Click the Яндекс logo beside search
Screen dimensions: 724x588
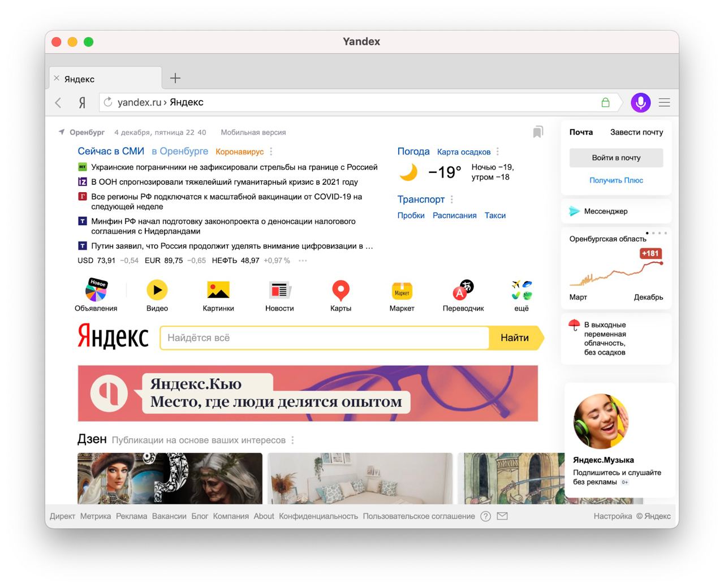click(113, 337)
